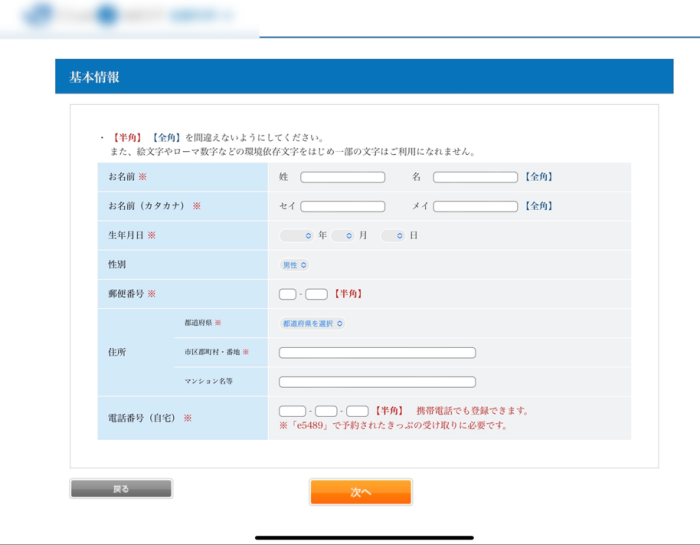Click the first phone number box
The image size is (700, 545).
point(292,411)
